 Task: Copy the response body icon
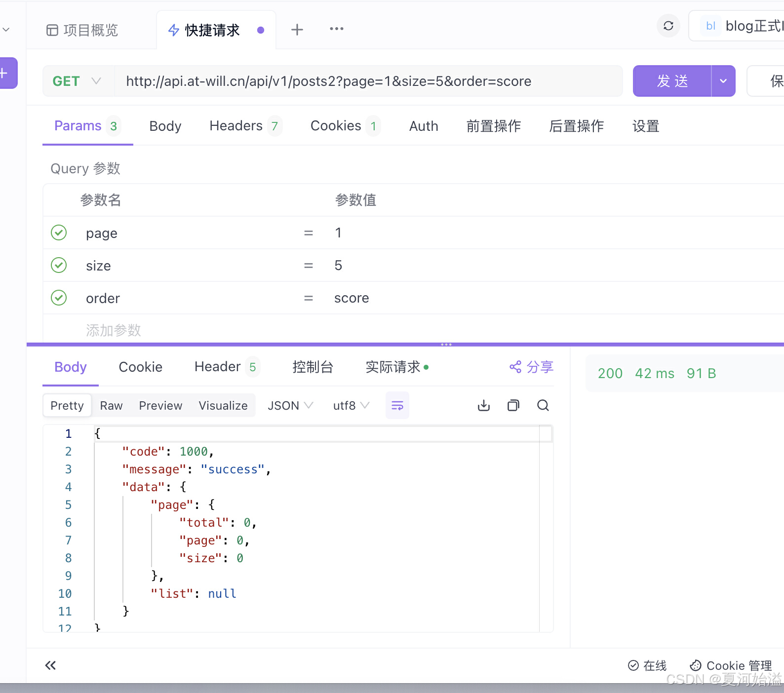(513, 405)
